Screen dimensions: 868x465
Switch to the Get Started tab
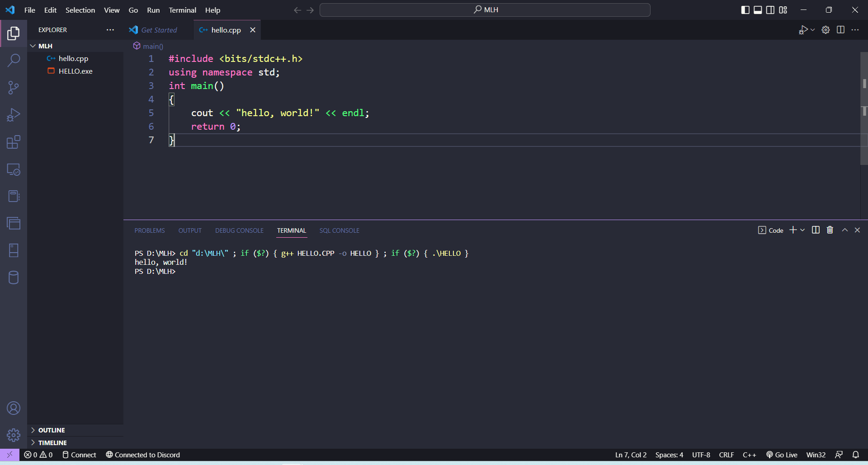click(158, 30)
